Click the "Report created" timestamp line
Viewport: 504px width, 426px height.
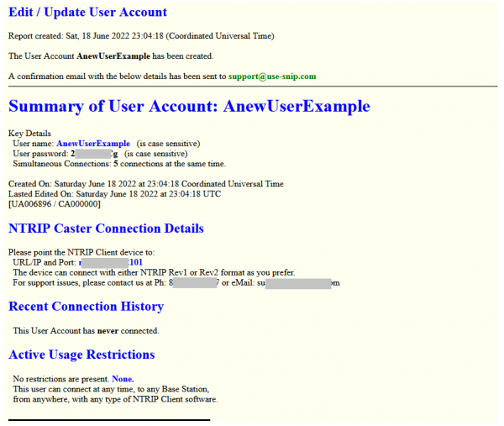(x=140, y=36)
